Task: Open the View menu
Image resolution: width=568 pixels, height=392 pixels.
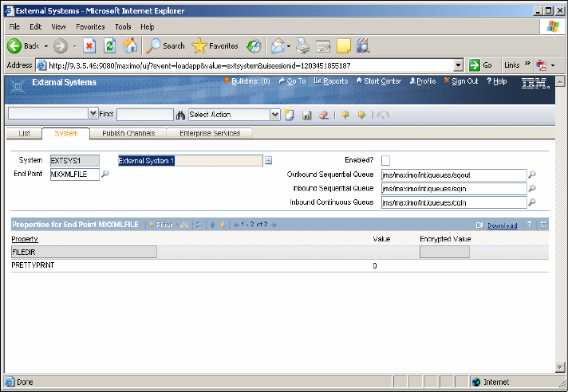Action: (x=58, y=27)
